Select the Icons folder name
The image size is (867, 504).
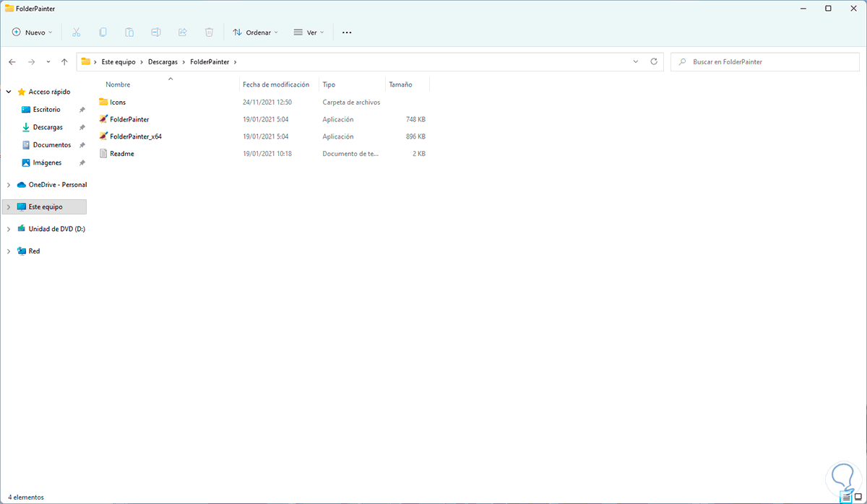click(x=118, y=103)
